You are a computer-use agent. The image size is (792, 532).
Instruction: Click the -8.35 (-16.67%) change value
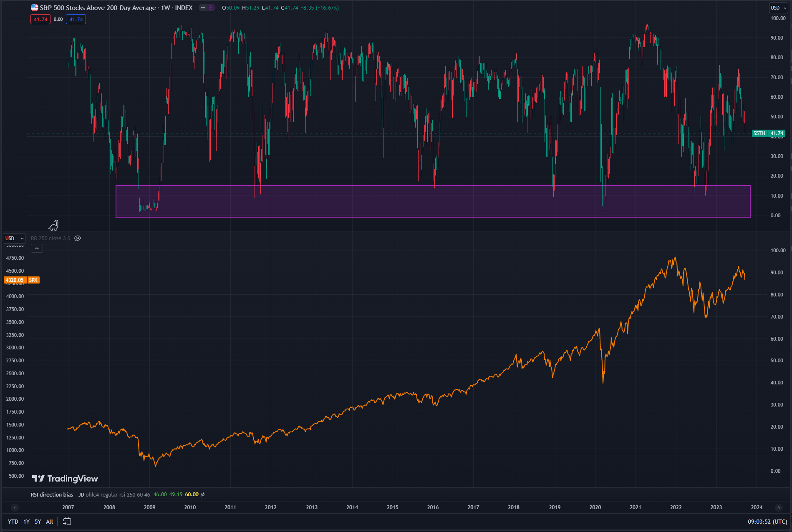click(x=320, y=8)
